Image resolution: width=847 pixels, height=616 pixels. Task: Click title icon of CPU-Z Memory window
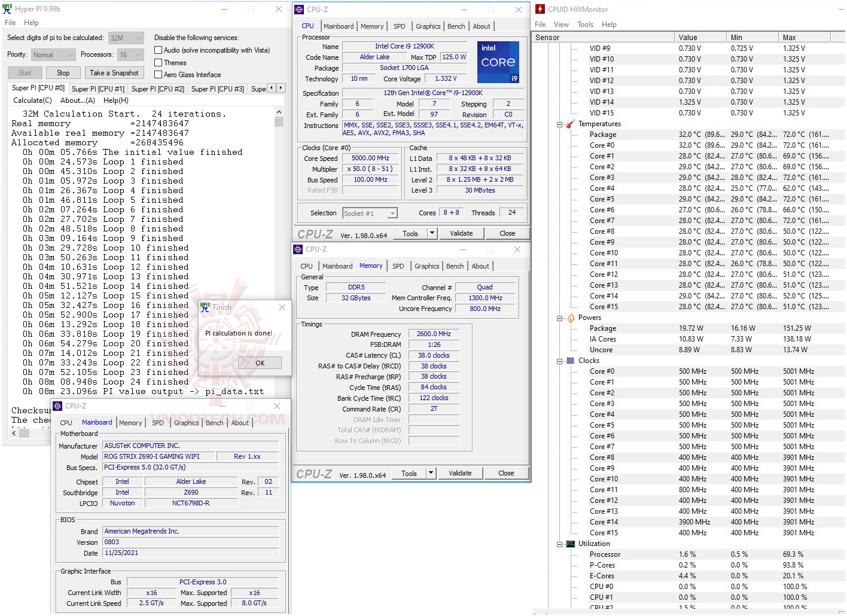(298, 249)
